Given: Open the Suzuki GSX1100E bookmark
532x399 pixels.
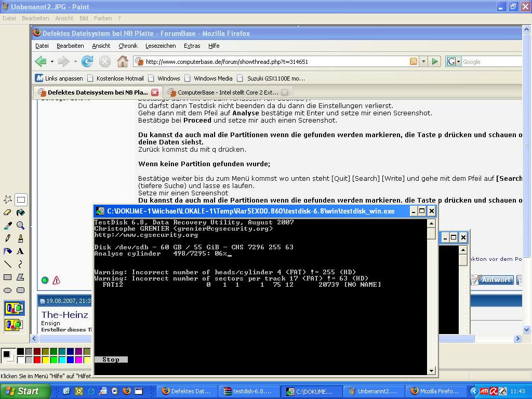Looking at the screenshot, I should tap(271, 78).
